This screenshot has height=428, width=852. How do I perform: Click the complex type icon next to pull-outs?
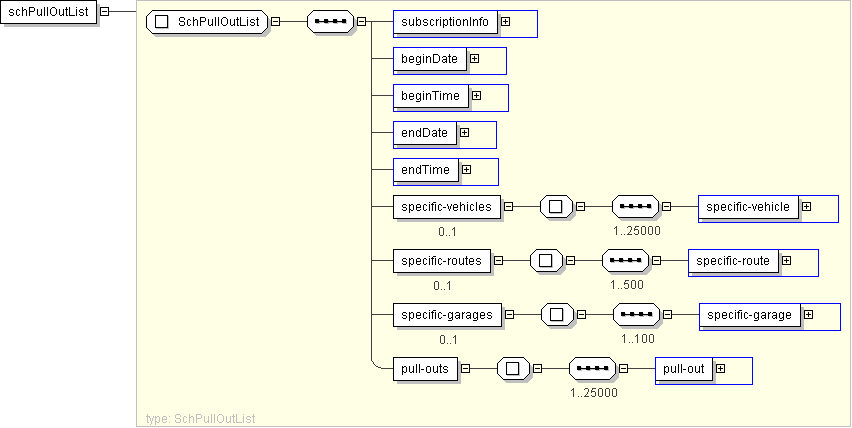tap(512, 369)
